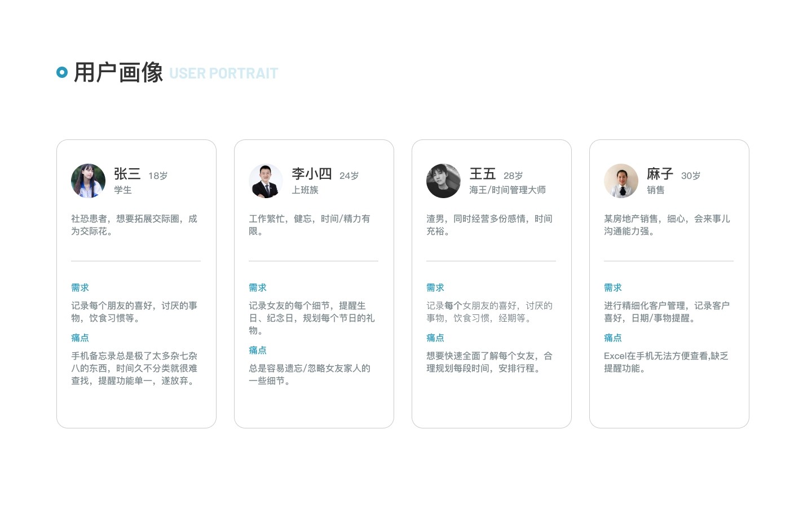Viewport: 812px width, 508px height.
Task: Click the 上班族 occupation label
Action: pyautogui.click(x=305, y=190)
